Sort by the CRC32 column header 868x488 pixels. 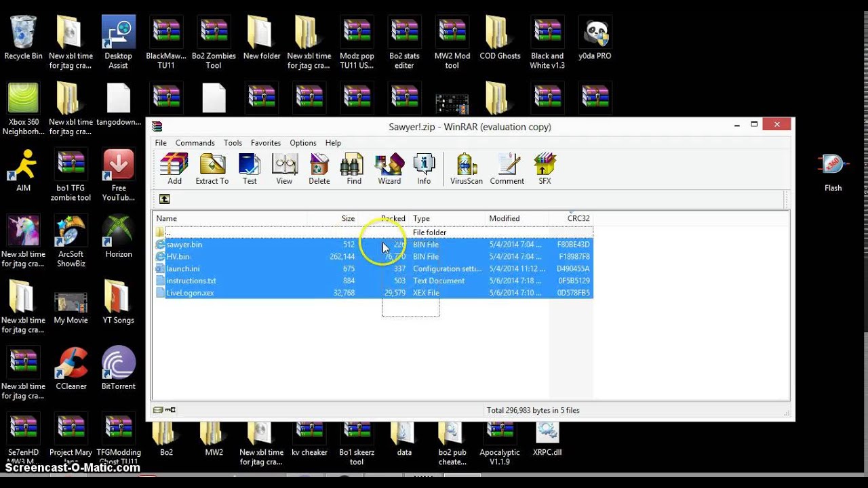pos(571,218)
